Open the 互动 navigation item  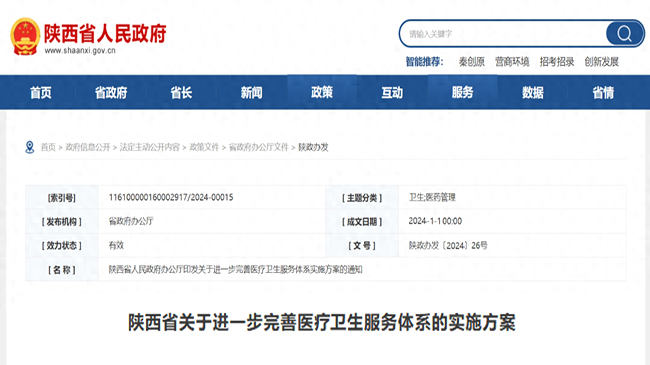pyautogui.click(x=392, y=92)
